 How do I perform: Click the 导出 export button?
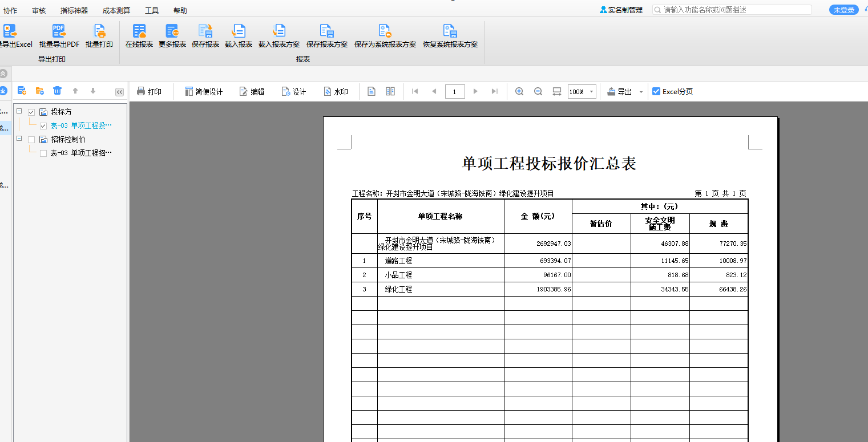(619, 92)
